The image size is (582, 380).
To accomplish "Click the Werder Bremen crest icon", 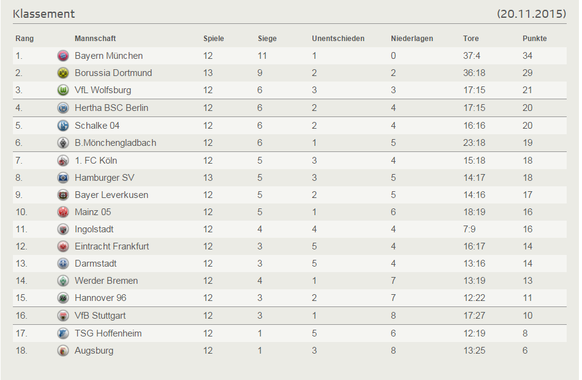I will [63, 281].
